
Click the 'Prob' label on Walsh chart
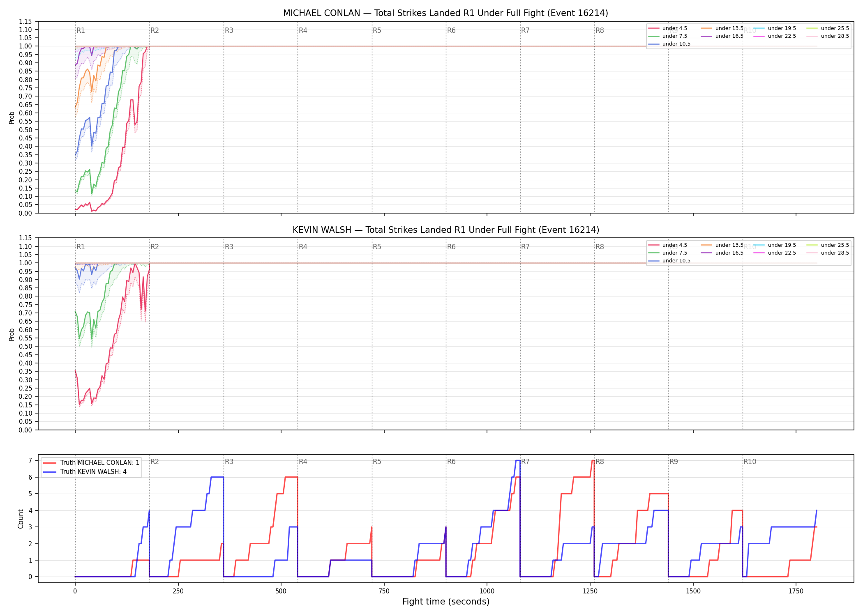point(12,335)
